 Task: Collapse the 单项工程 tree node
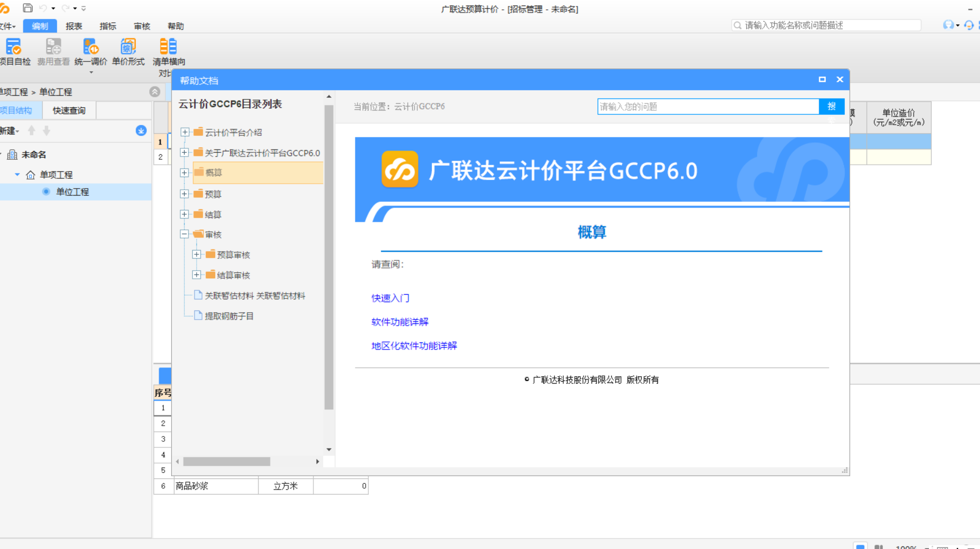[x=17, y=174]
